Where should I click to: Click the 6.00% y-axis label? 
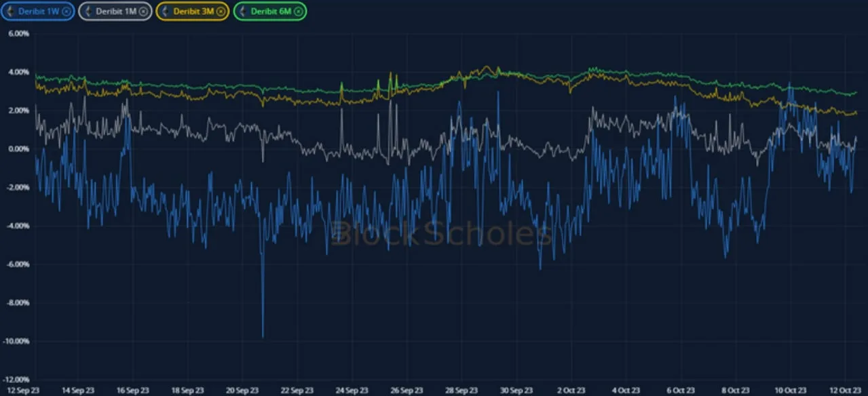click(18, 34)
